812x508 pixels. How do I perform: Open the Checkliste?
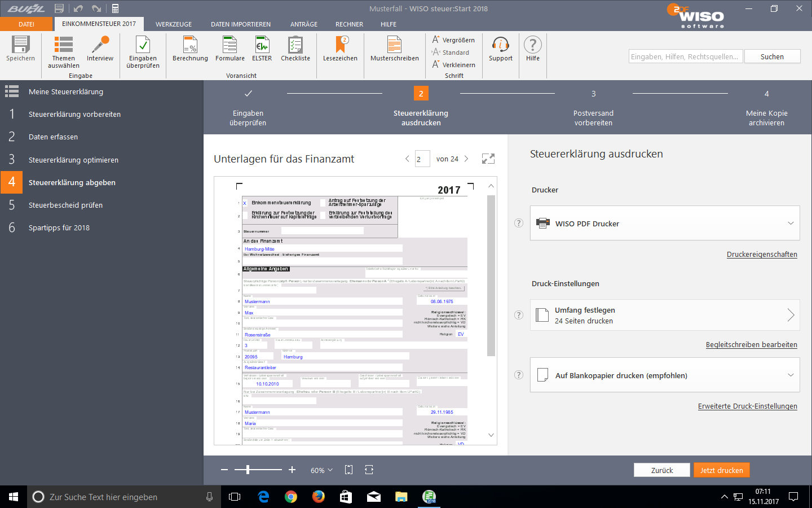click(295, 49)
